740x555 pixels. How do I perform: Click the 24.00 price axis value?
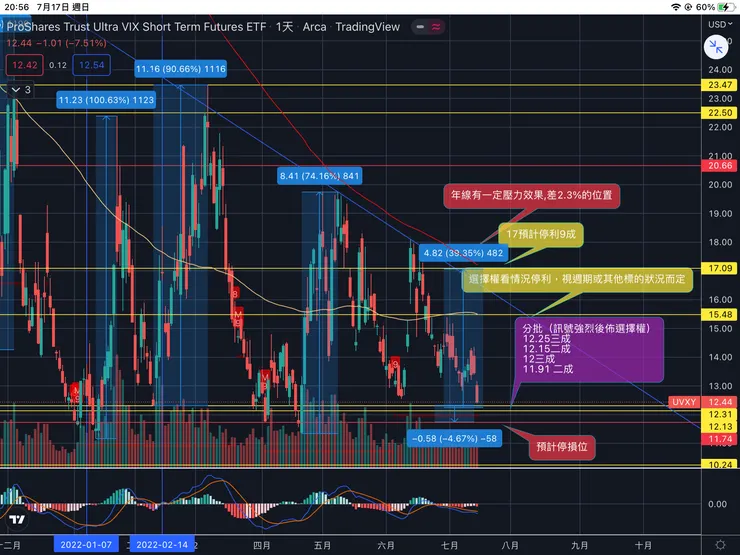[x=720, y=69]
